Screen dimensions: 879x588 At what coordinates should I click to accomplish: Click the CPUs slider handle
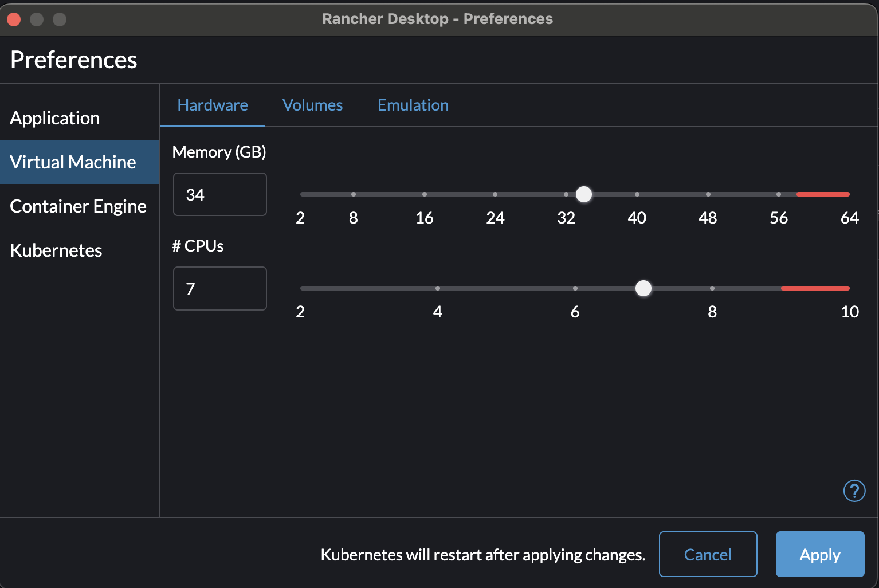pyautogui.click(x=643, y=288)
